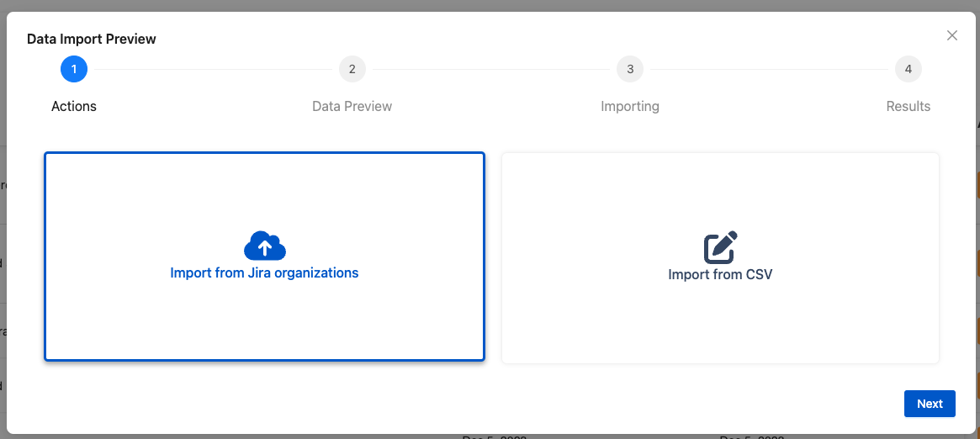Go to step 4 circle indicator
Image resolution: width=980 pixels, height=439 pixels.
(x=908, y=69)
